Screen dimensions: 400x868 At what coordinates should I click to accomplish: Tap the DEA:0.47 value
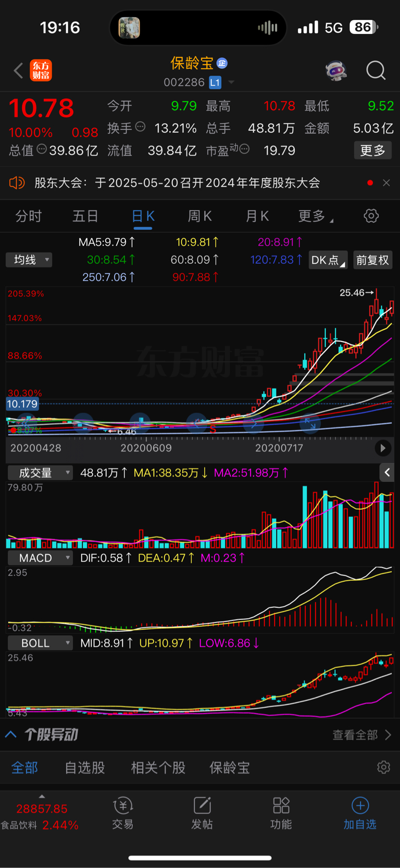point(166,558)
